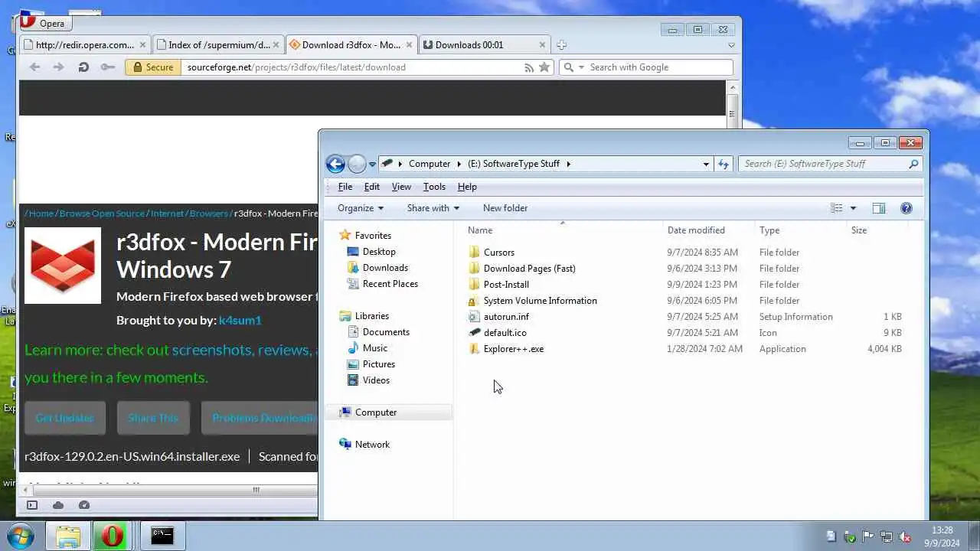This screenshot has height=551, width=980.
Task: Open Explorer recent pages dropdown
Action: [372, 164]
